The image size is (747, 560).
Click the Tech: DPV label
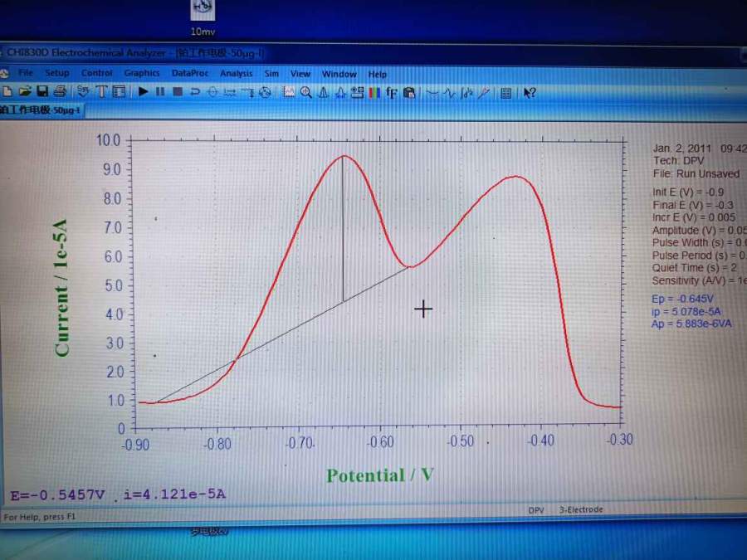(x=678, y=161)
